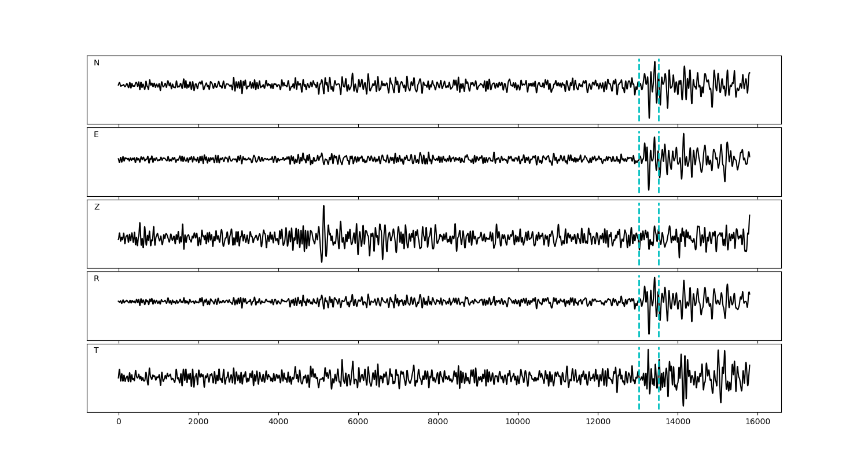The width and height of the screenshot is (868, 463).
Task: Click the 0 tick label on x-axis
Action: (119, 422)
